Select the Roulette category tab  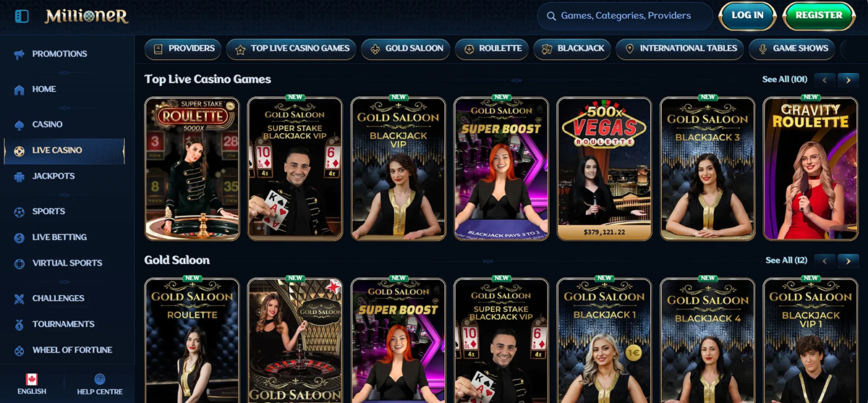tap(492, 48)
